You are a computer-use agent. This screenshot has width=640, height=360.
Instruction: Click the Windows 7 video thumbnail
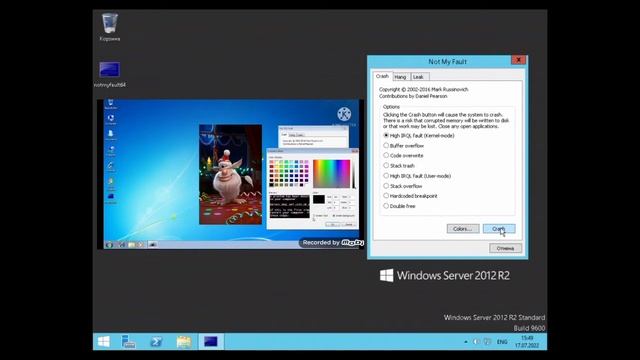[231, 174]
